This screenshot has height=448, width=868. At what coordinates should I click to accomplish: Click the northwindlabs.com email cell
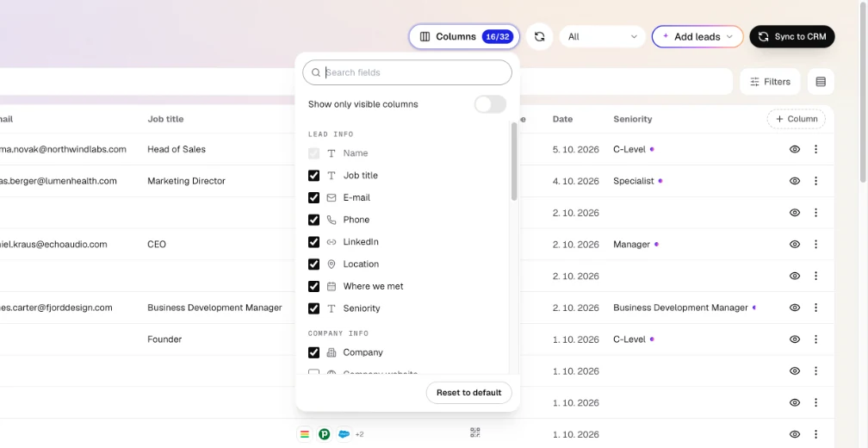(63, 149)
